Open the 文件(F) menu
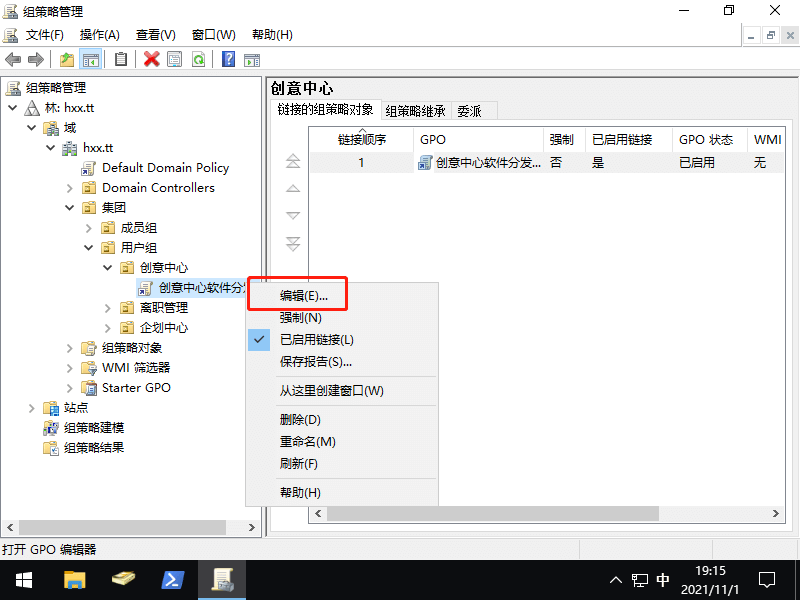 44,35
